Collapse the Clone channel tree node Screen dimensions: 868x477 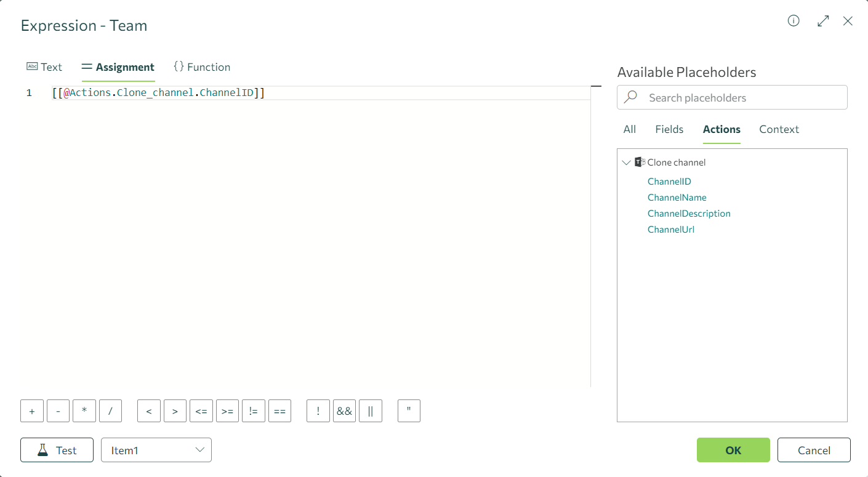(626, 162)
